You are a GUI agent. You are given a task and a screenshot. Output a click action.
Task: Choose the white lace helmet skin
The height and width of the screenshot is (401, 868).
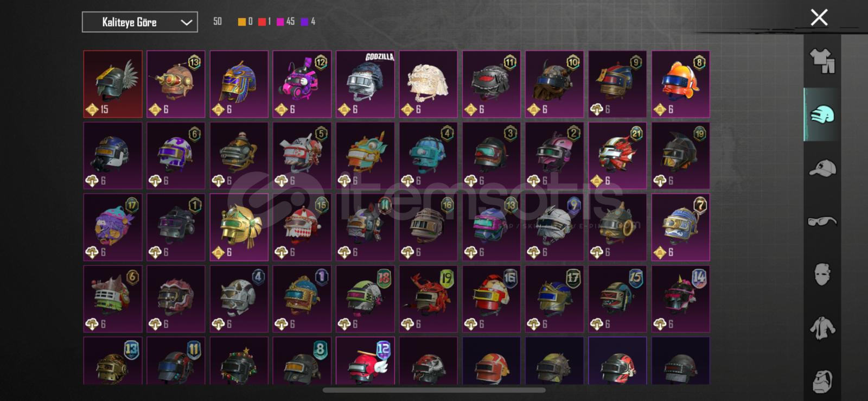[428, 84]
